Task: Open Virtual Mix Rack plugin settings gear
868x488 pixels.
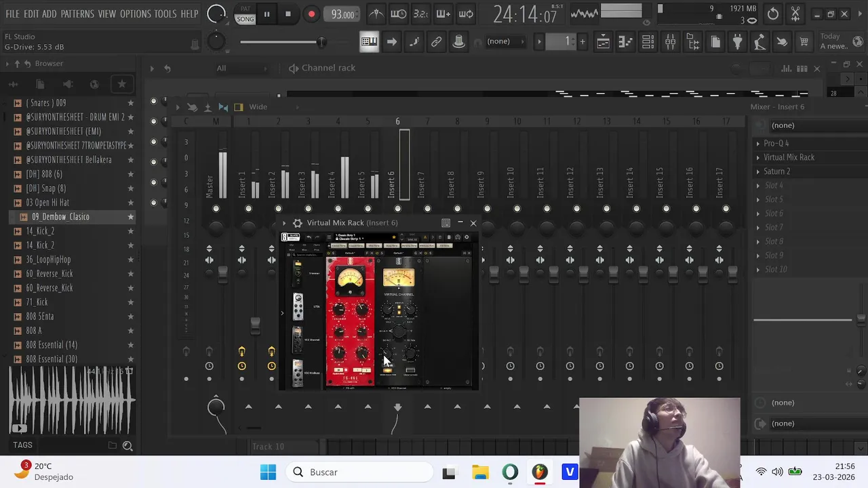Action: [467, 237]
